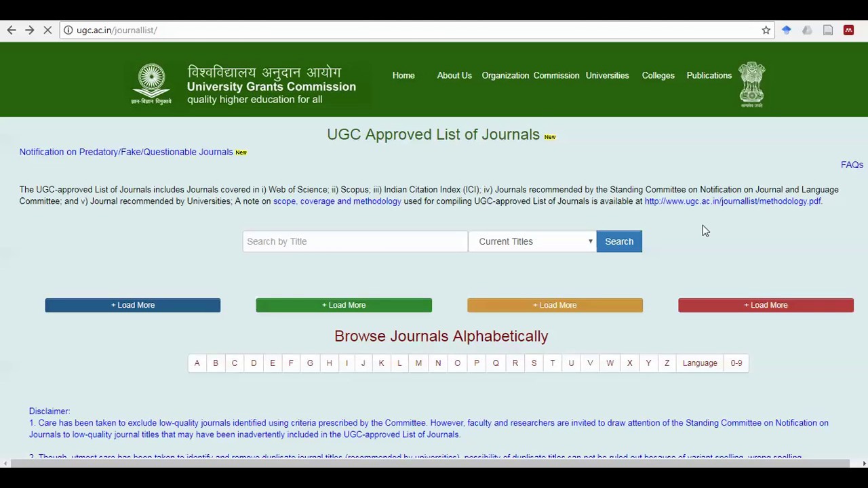Click the browser back arrow
This screenshot has height=488, width=868.
[12, 30]
